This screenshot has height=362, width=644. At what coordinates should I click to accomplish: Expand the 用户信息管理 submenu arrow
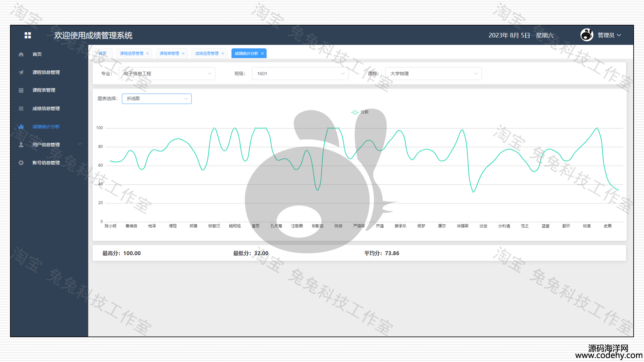[80, 144]
